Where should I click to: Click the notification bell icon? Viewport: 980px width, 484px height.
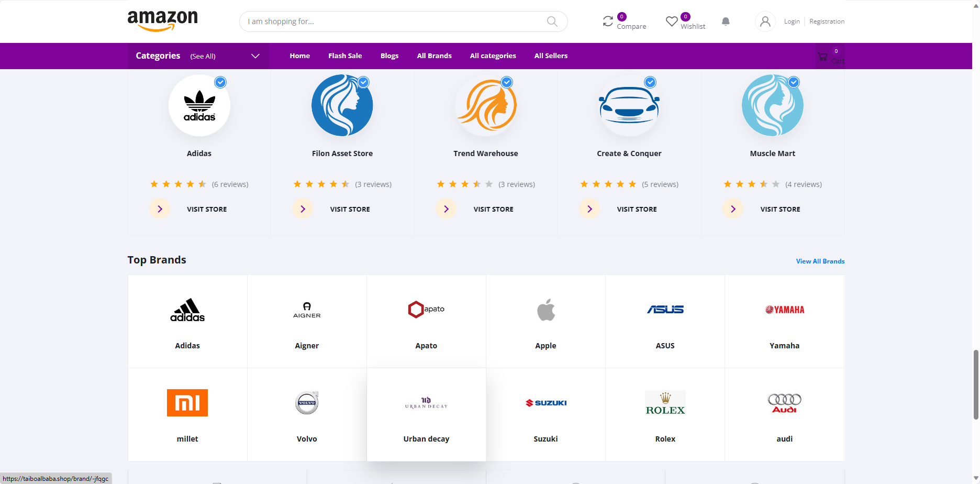pos(726,21)
